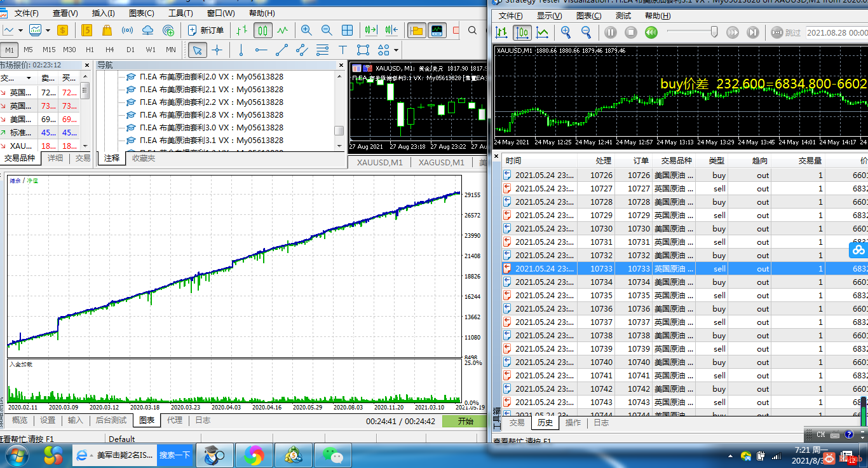Stop the strategy tester playback
Screen dimensions: 868x468
[x=630, y=32]
